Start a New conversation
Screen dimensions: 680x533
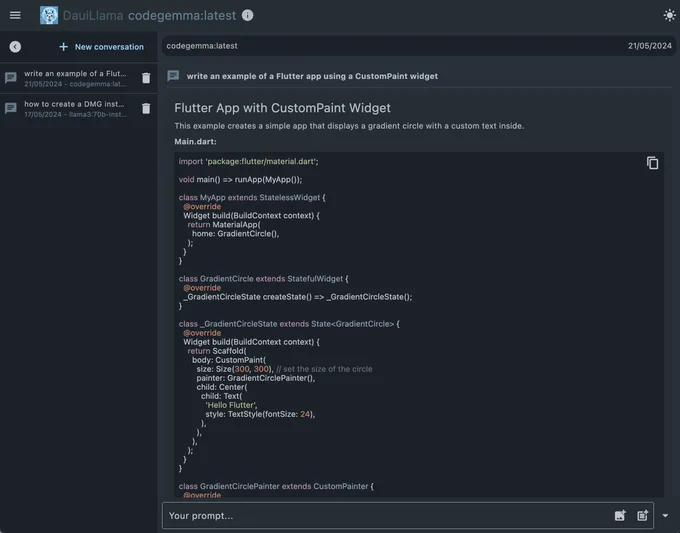[x=101, y=47]
